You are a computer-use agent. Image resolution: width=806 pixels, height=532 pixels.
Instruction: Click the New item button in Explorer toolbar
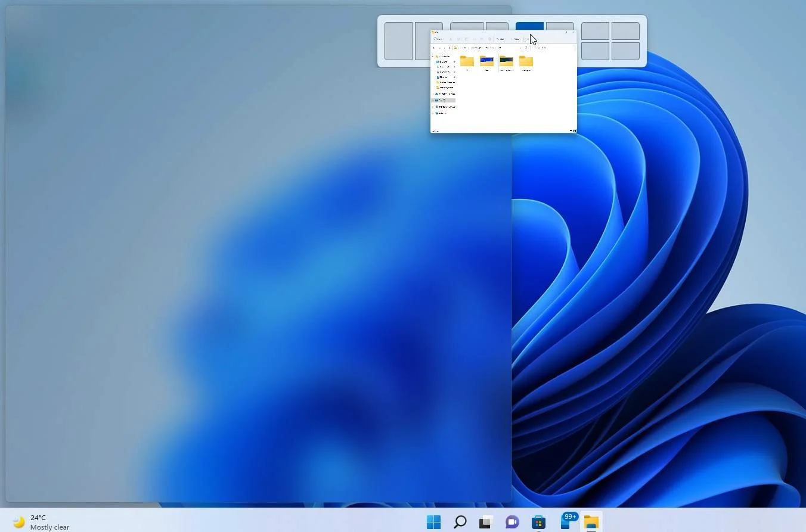coord(439,39)
